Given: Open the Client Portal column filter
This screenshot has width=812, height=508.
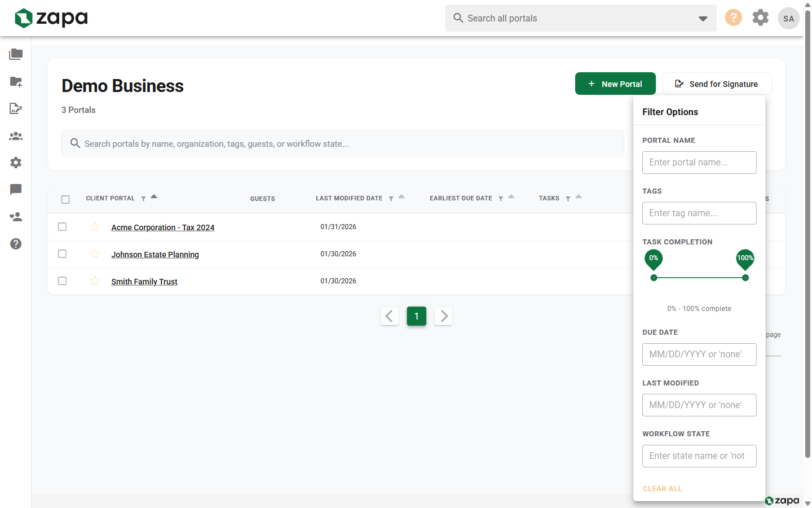Looking at the screenshot, I should tap(143, 199).
